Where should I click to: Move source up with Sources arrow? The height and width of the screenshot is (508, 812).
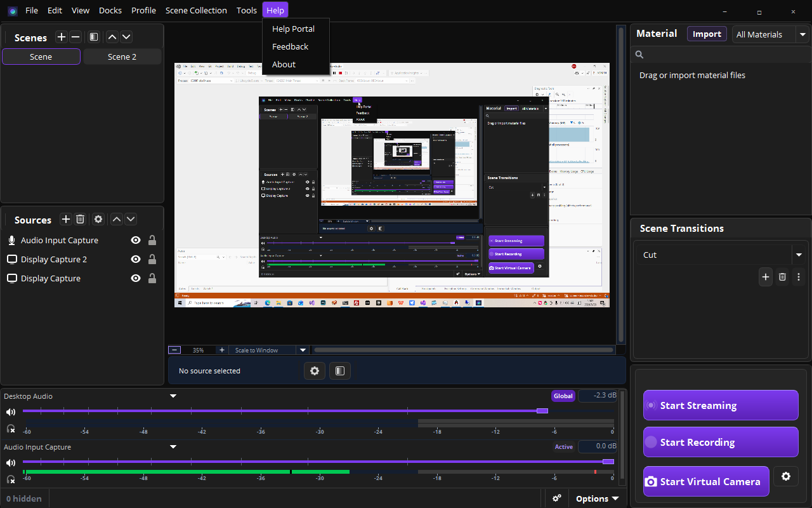tap(117, 219)
